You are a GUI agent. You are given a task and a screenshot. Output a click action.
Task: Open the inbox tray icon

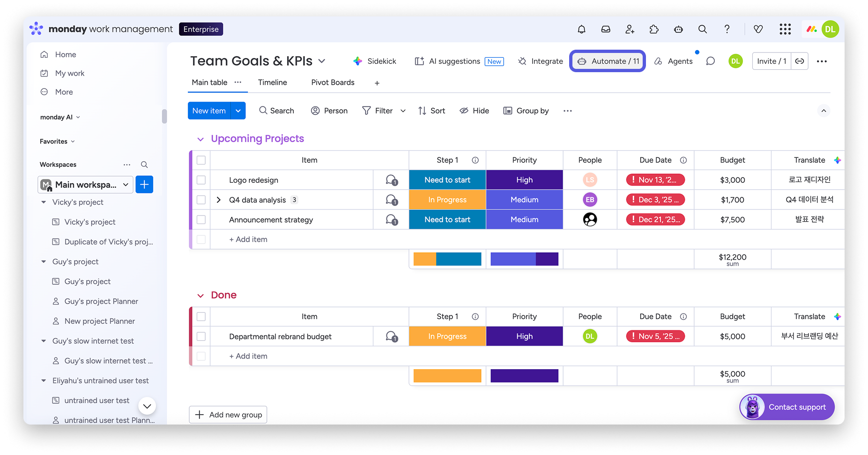tap(606, 29)
